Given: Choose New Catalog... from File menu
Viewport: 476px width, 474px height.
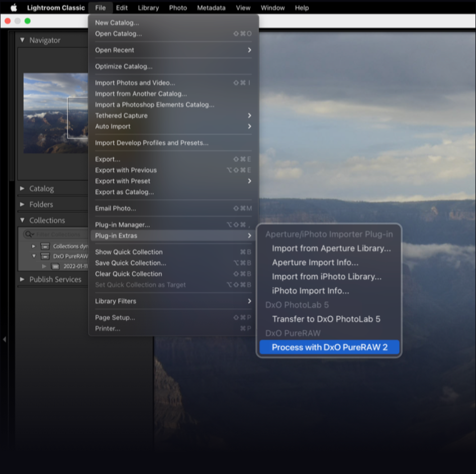Looking at the screenshot, I should (x=173, y=23).
